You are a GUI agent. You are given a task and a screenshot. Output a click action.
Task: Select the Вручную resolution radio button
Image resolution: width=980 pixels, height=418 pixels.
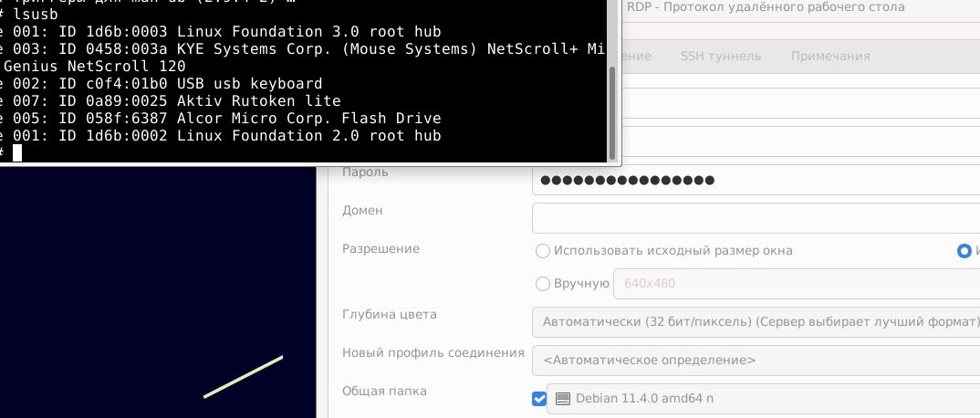click(543, 284)
